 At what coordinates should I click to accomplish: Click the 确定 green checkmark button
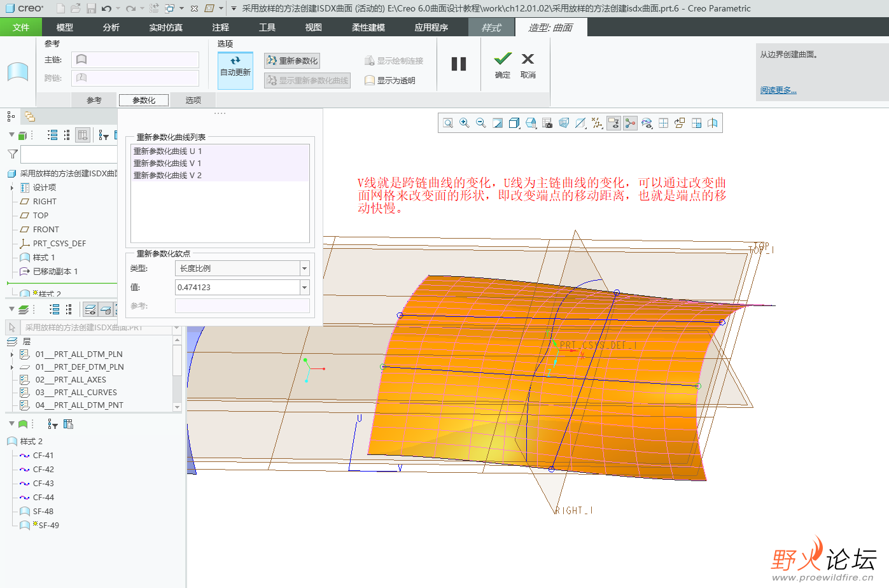pos(503,65)
